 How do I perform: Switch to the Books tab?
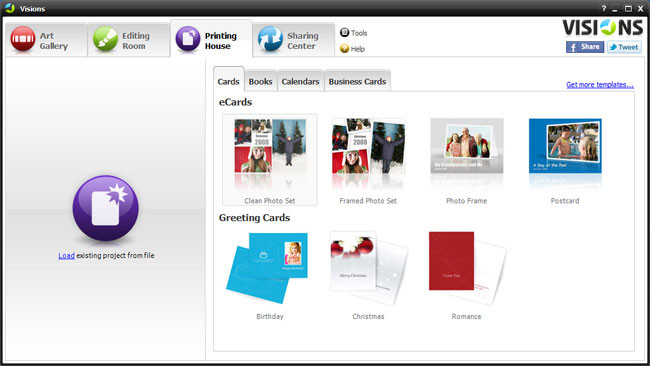click(x=260, y=81)
